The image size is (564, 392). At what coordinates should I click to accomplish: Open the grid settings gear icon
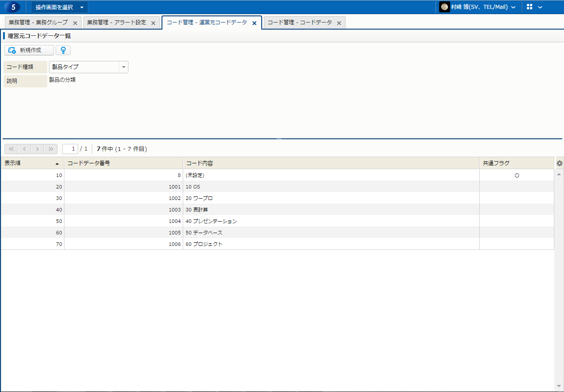(x=559, y=163)
